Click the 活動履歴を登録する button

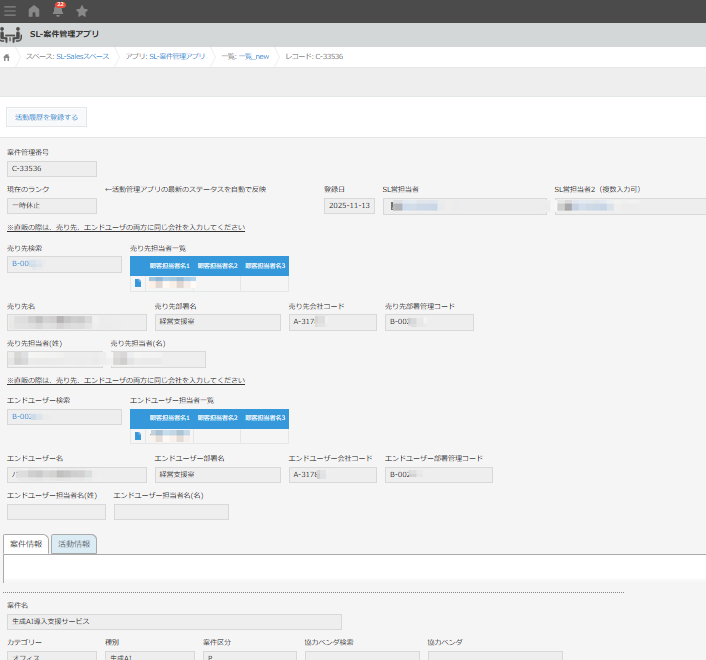[x=46, y=117]
